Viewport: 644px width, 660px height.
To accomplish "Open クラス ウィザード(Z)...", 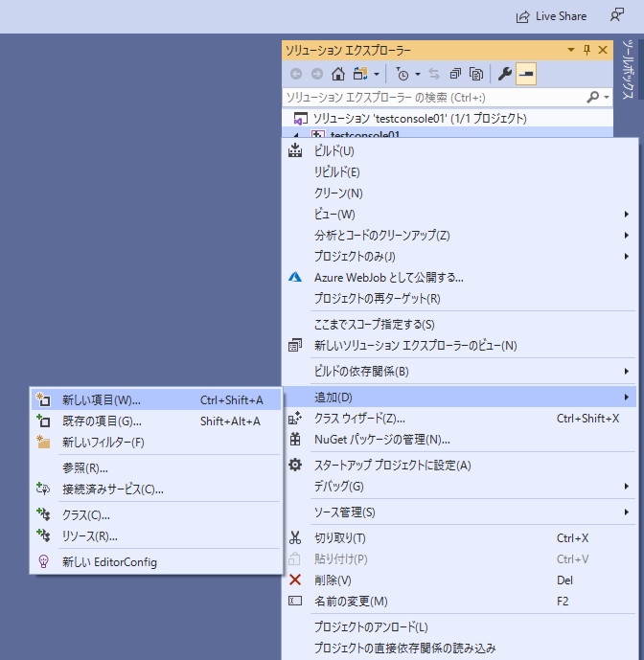I will 459,419.
